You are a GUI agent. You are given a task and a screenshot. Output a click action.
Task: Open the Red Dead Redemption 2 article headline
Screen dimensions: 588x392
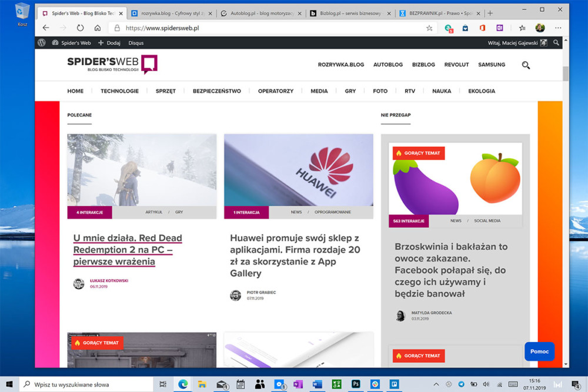click(x=128, y=250)
